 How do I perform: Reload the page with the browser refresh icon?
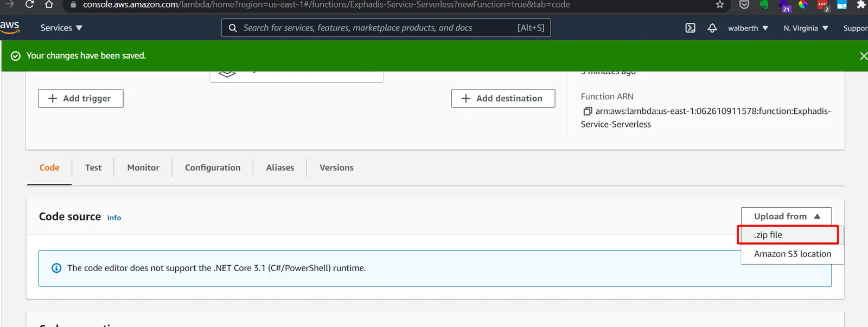pos(30,4)
